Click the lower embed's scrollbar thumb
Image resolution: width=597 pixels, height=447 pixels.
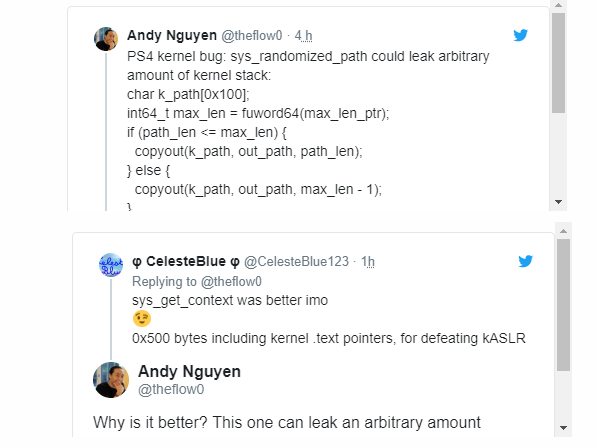563,305
